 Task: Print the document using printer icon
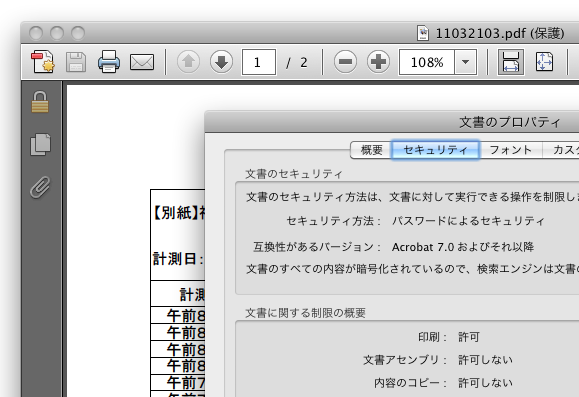(x=109, y=62)
